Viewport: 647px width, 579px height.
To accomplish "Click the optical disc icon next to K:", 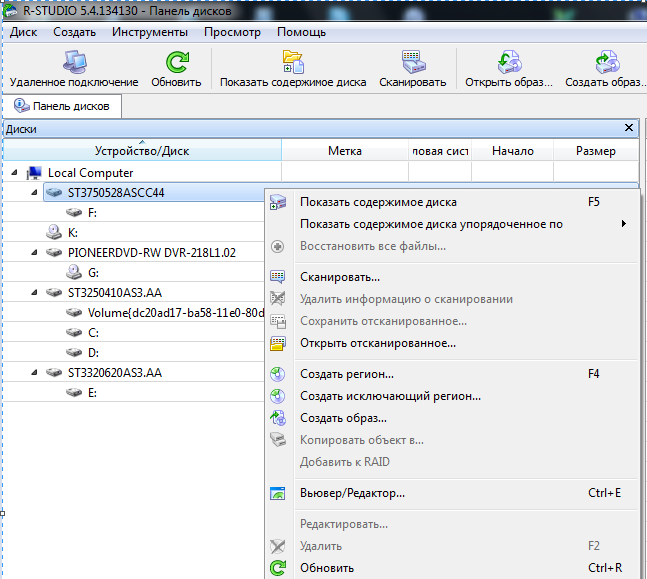I will coord(54,232).
